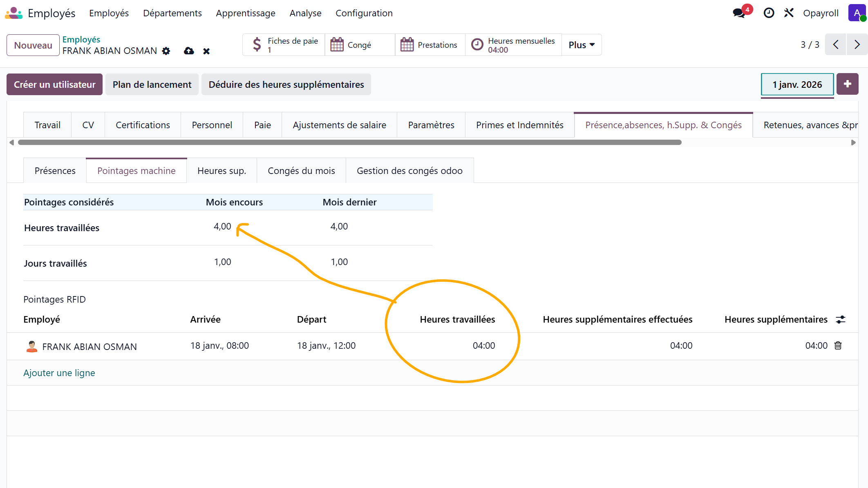Open column options sliders icon in table
Viewport: 868px width, 488px height.
coord(841,319)
